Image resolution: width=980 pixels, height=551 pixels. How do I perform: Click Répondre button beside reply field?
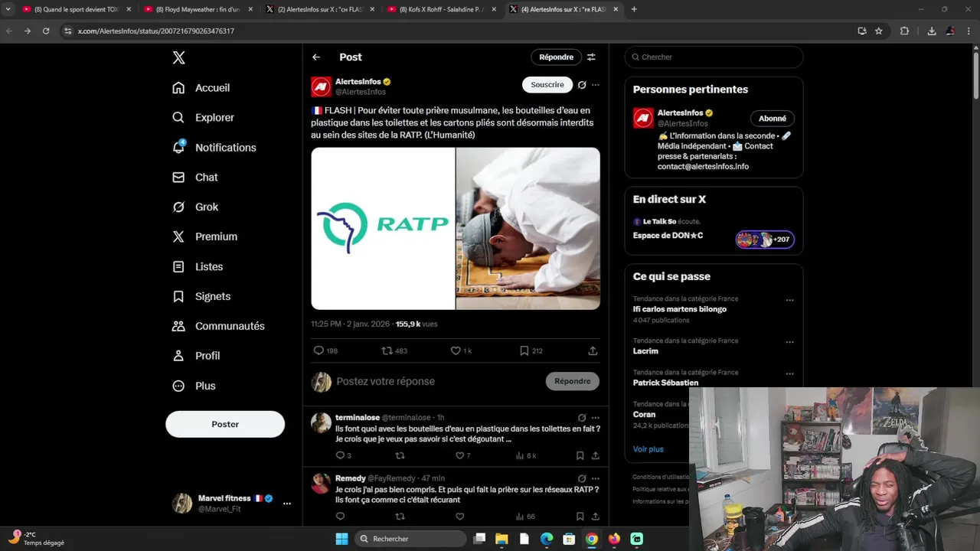(x=573, y=381)
